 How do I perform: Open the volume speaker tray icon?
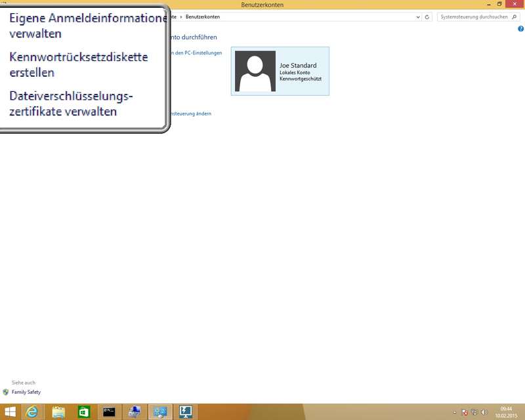484,412
